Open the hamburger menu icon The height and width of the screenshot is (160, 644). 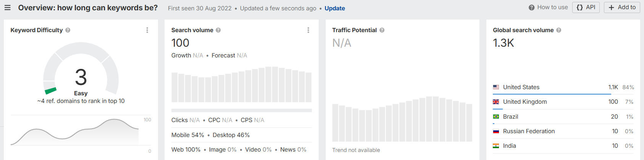tap(8, 8)
